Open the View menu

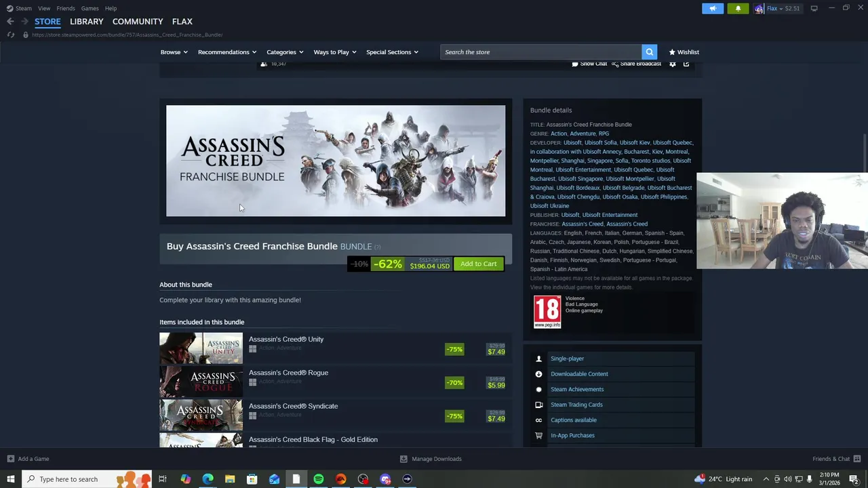coord(44,8)
